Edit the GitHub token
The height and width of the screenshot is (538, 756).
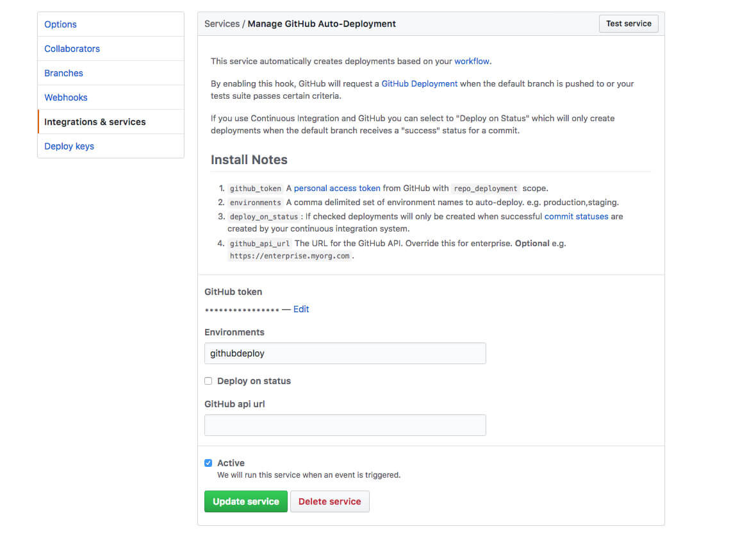(301, 309)
